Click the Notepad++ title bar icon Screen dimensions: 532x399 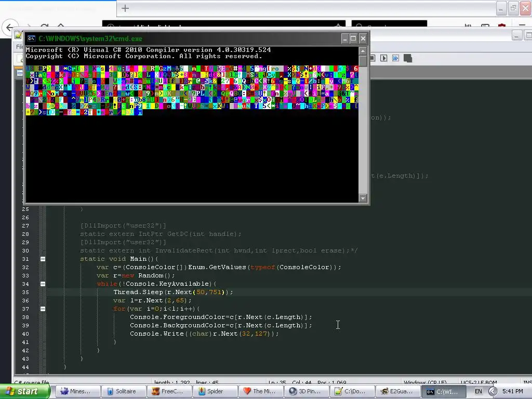[x=18, y=35]
